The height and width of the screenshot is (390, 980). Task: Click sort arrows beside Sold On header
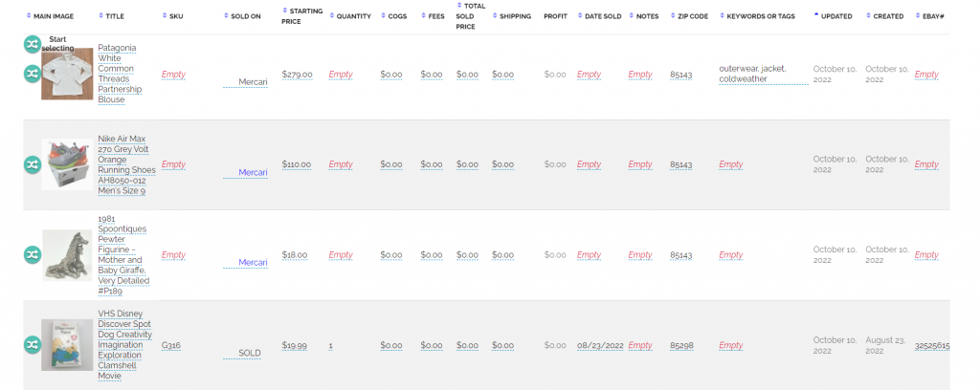[x=226, y=16]
